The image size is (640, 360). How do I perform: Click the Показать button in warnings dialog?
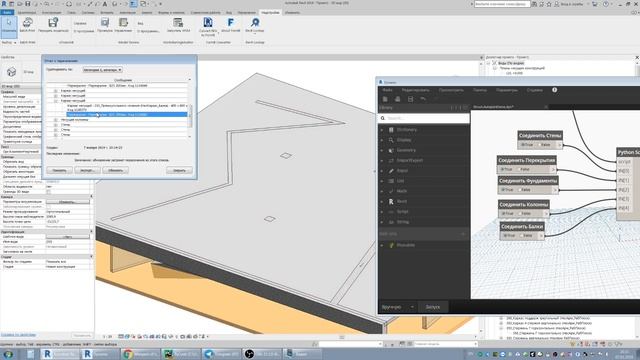tap(59, 170)
